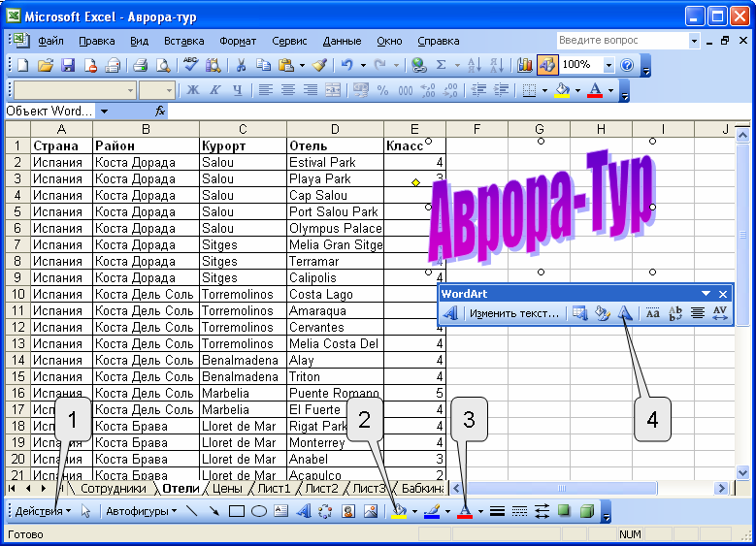This screenshot has width=756, height=546.
Task: Open the 3-D Style icon
Action: click(x=587, y=510)
